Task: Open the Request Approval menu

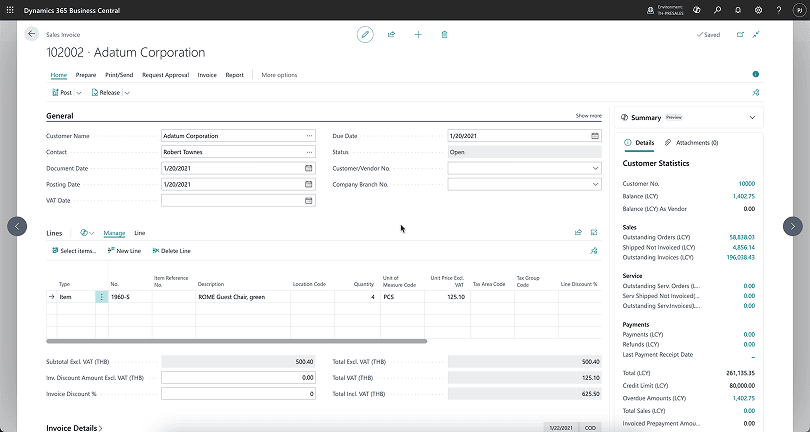Action: tap(165, 75)
